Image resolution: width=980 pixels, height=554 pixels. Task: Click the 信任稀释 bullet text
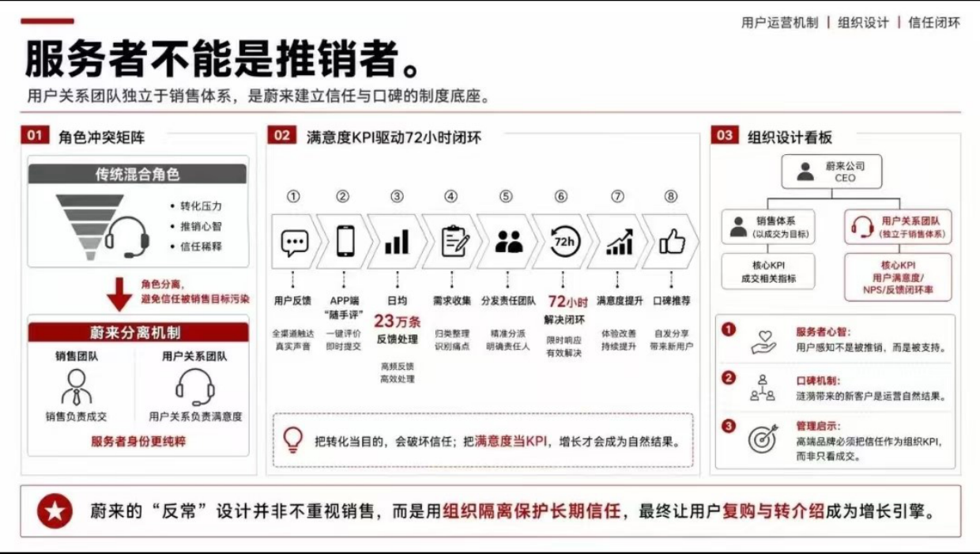[x=201, y=246]
